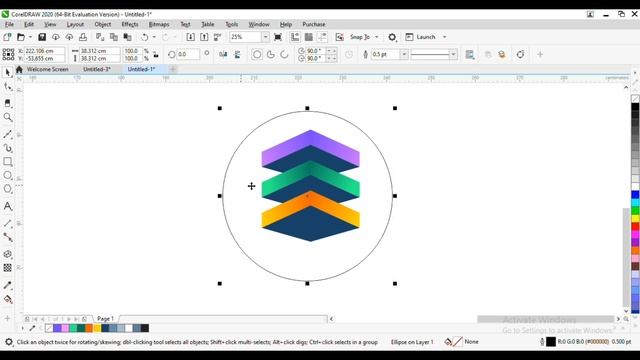
Task: Select the Zoom magnifier tool
Action: tap(7, 118)
